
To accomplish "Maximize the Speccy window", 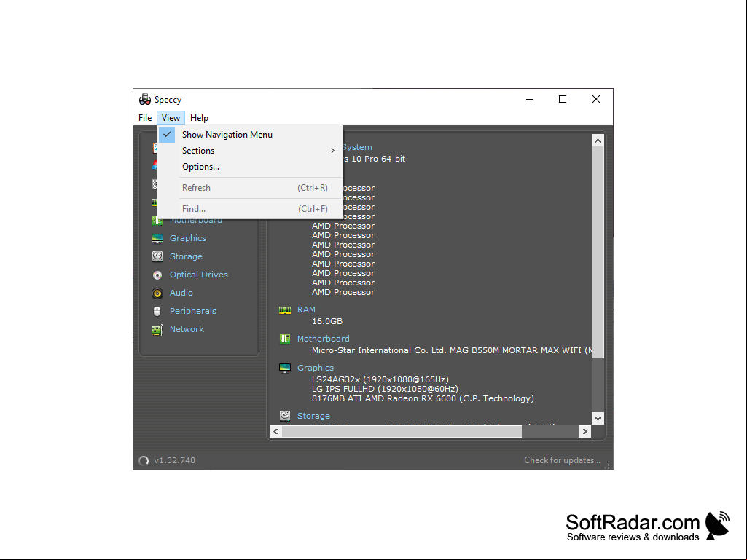I will [563, 99].
